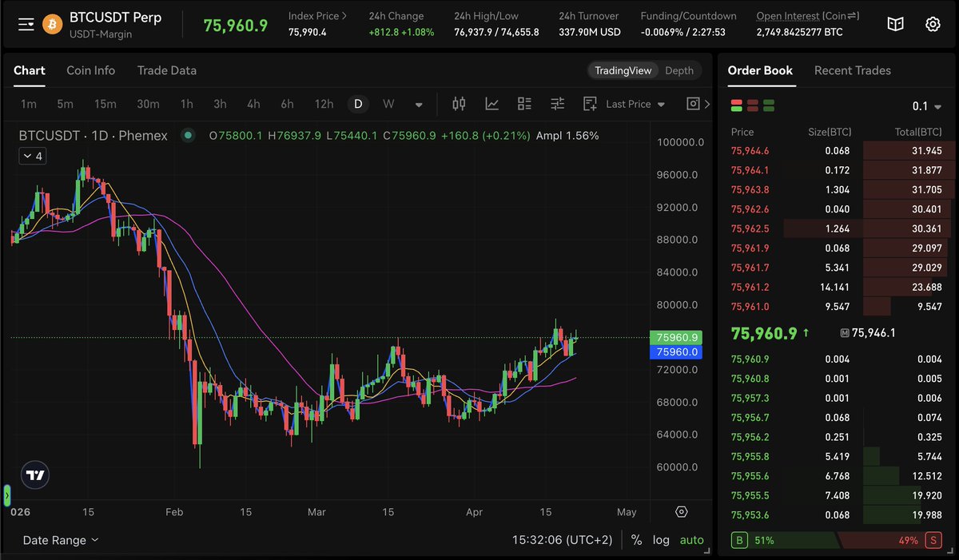The height and width of the screenshot is (560, 959).
Task: Select the 5m timeframe
Action: (65, 104)
